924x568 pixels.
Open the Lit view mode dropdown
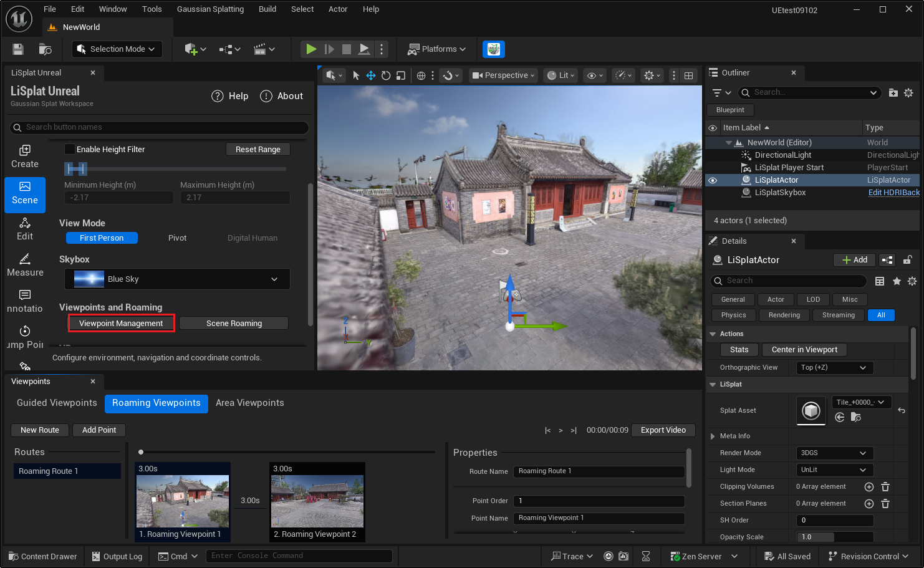coord(561,75)
